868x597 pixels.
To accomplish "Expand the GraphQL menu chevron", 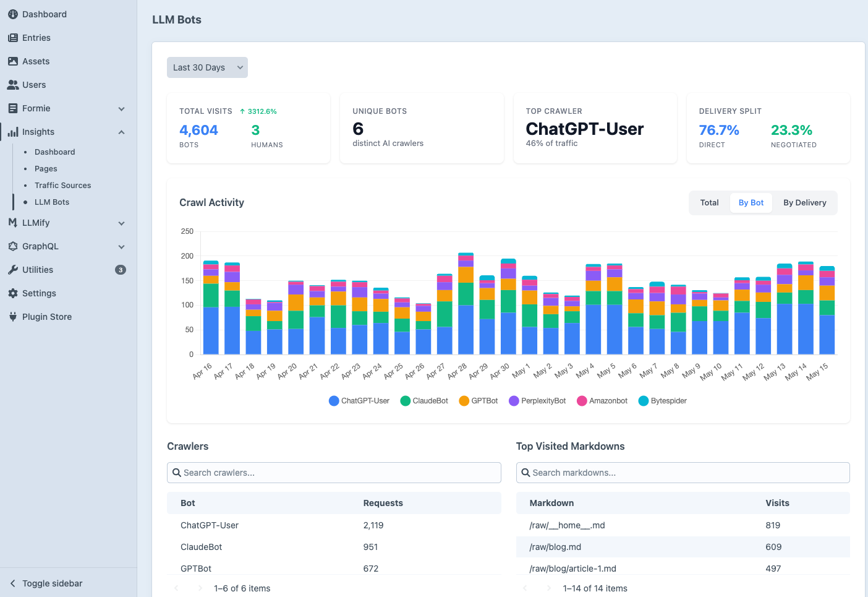I will 122,247.
